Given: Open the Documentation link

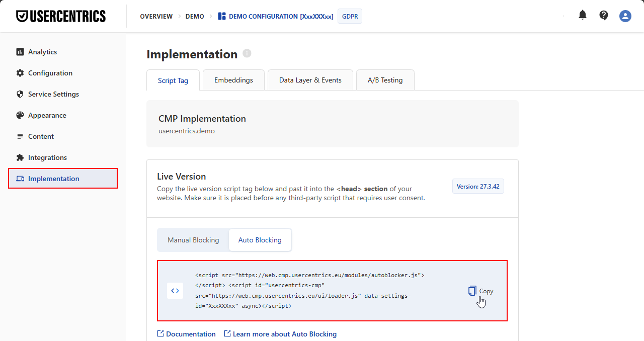Looking at the screenshot, I should [x=191, y=334].
